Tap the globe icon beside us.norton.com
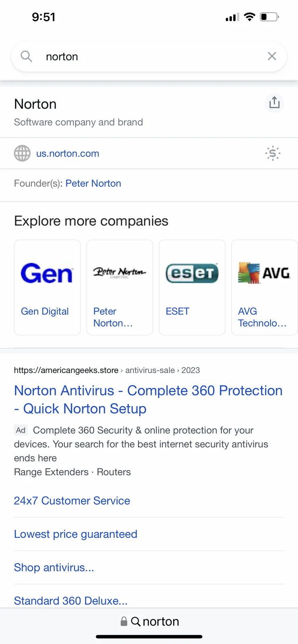The height and width of the screenshot is (644, 298). pyautogui.click(x=22, y=153)
